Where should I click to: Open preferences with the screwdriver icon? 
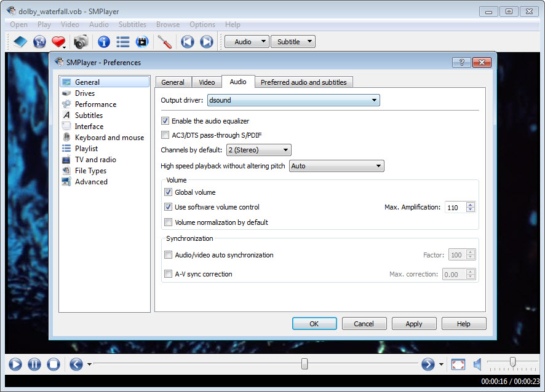tap(165, 42)
